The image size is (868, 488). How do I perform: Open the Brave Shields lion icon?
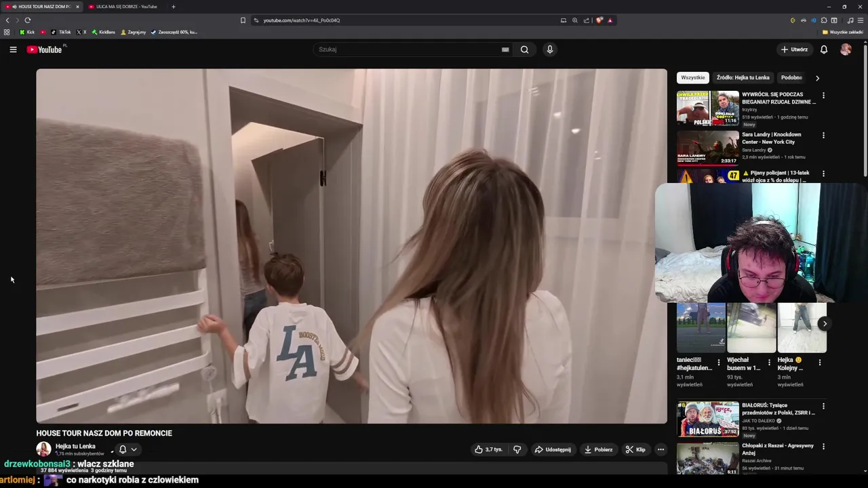pos(599,20)
